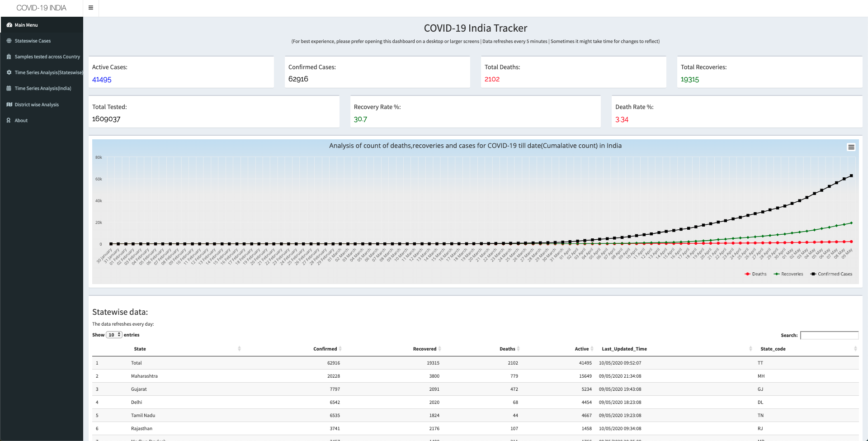Viewport: 868px width, 441px height.
Task: Toggle the Confirmed Cases legend series
Action: [831, 274]
